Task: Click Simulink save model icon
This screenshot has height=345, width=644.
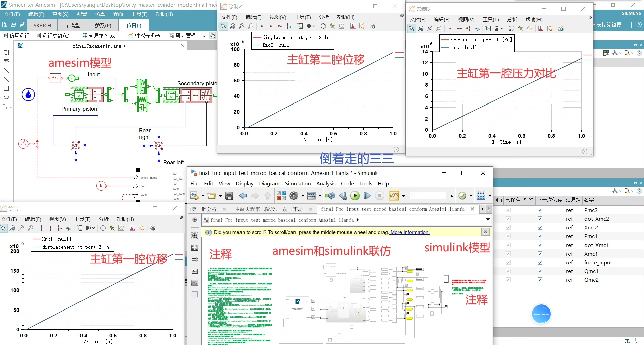Action: pyautogui.click(x=229, y=196)
